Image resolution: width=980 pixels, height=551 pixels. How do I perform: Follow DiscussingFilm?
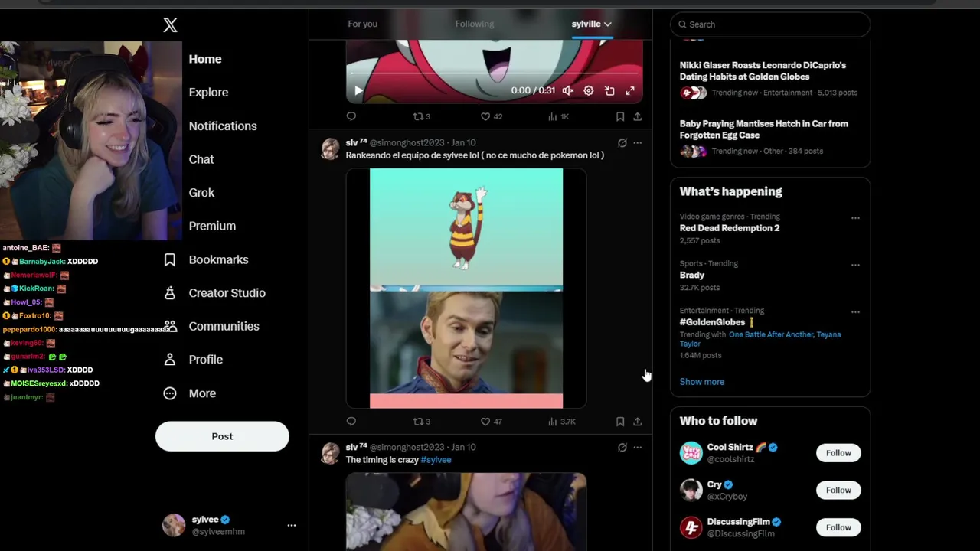pos(838,527)
